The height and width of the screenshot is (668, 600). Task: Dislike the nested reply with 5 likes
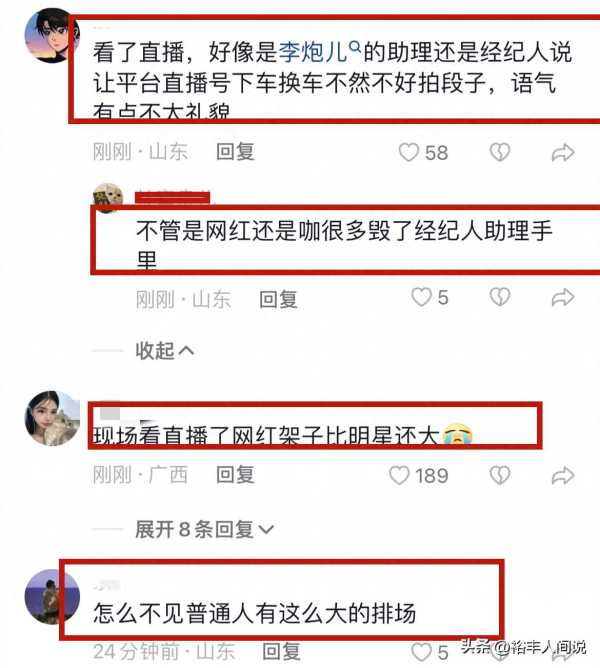point(499,297)
